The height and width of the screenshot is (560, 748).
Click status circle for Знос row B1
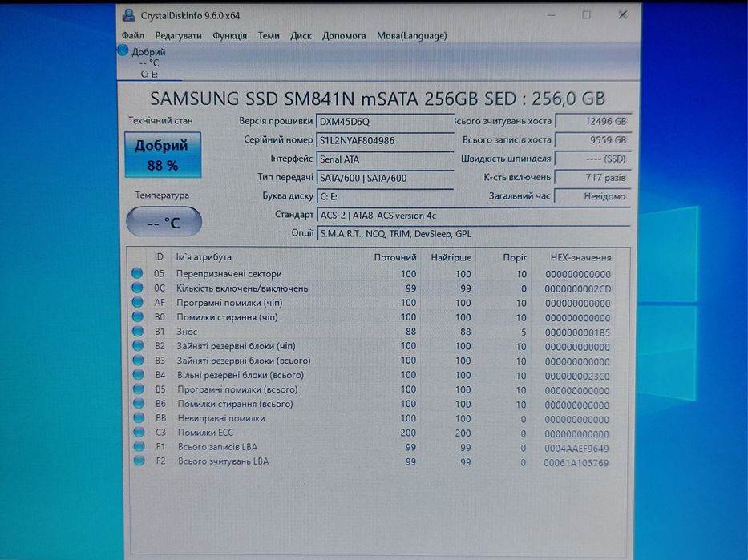coord(138,331)
